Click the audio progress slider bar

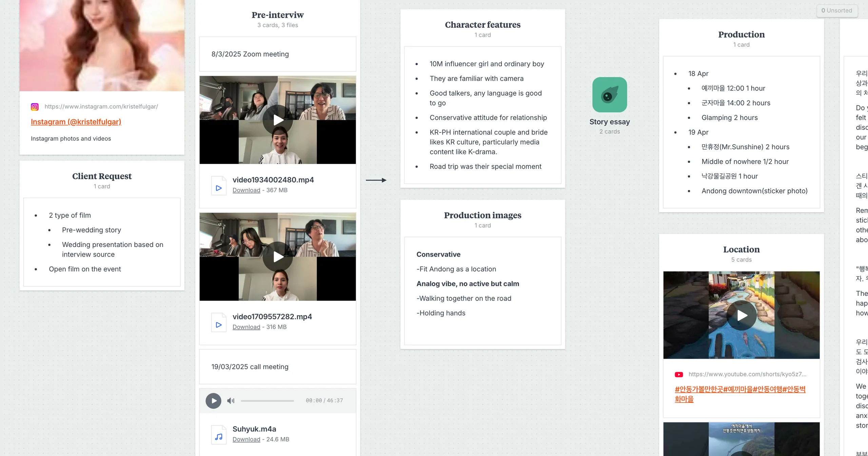point(267,401)
